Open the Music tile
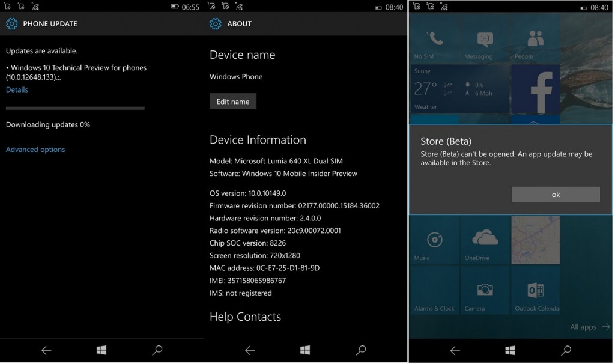 435,240
